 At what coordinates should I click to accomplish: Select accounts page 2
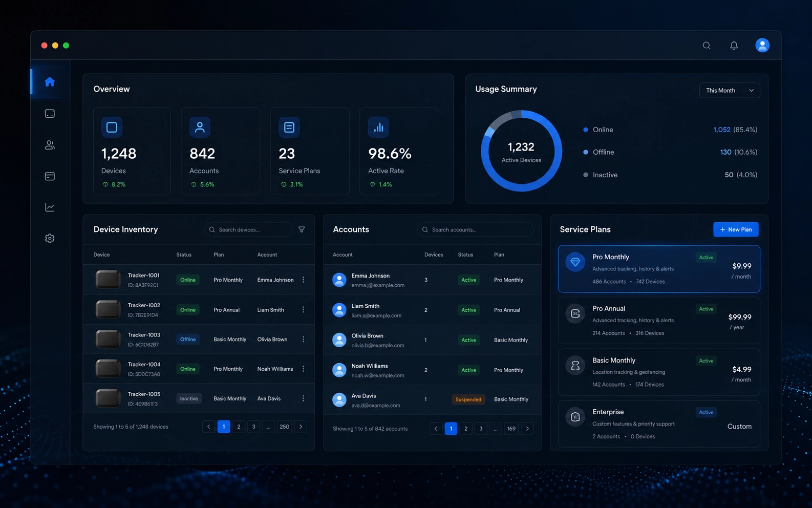tap(466, 429)
